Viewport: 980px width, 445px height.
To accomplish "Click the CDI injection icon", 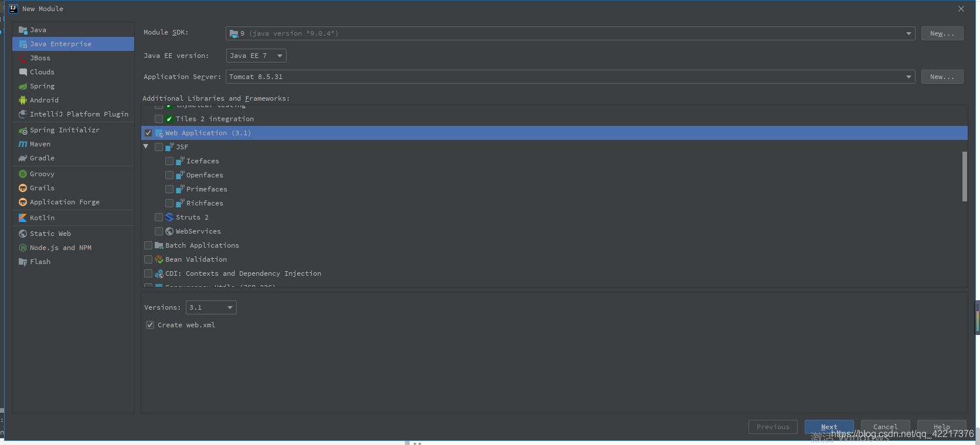I will pos(159,273).
